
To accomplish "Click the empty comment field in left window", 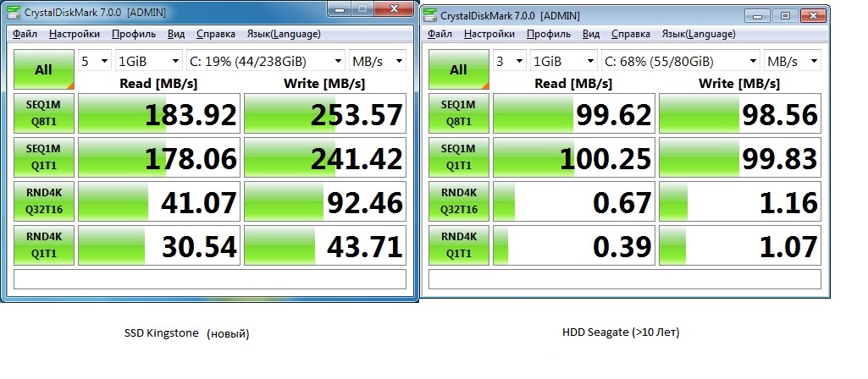I will point(210,279).
